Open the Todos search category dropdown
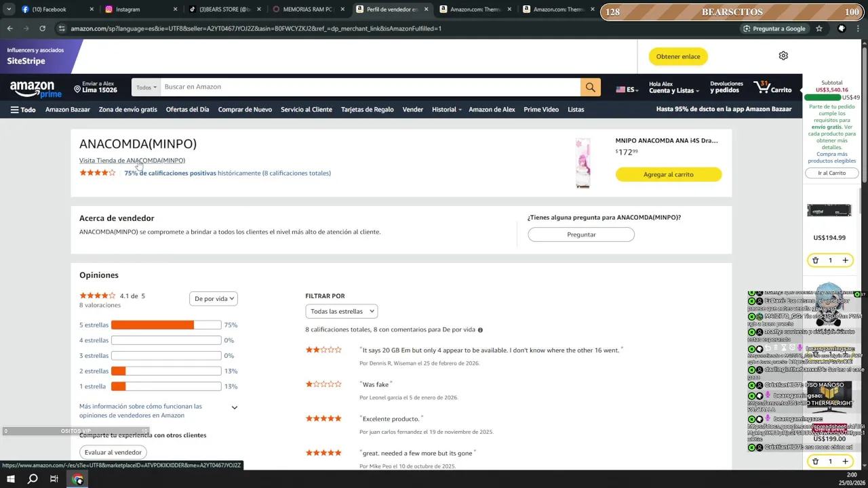The width and height of the screenshot is (868, 488). pos(146,87)
